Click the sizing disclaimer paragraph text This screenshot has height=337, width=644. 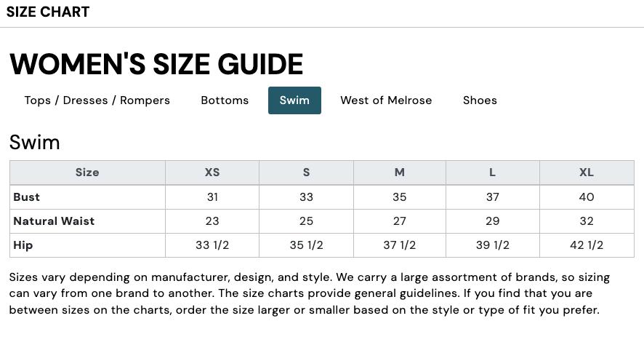[x=309, y=294]
